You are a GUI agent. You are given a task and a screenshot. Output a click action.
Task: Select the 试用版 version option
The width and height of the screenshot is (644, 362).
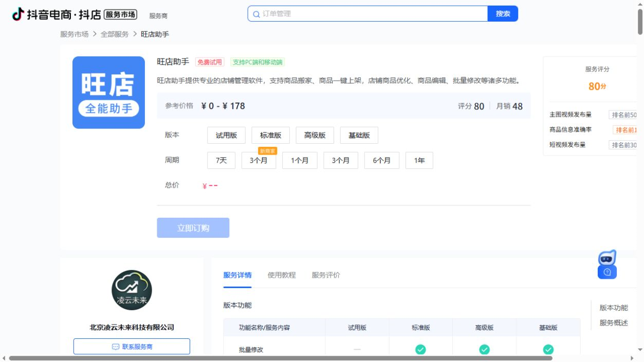(x=226, y=136)
